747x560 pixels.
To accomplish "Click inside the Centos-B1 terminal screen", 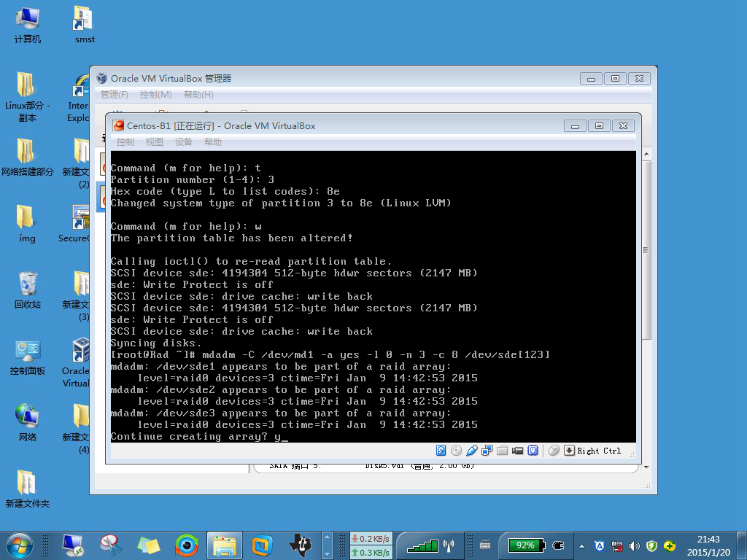I will 373,297.
